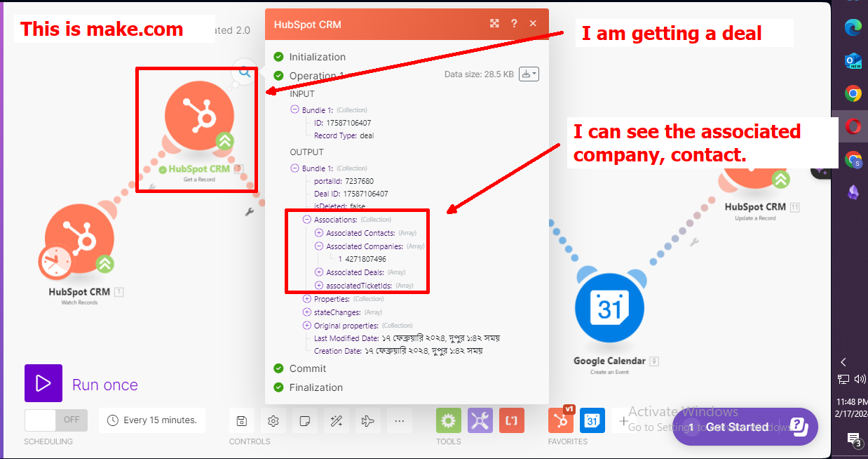868x459 pixels.
Task: Open Microsoft Edge from the taskbar
Action: [x=853, y=27]
